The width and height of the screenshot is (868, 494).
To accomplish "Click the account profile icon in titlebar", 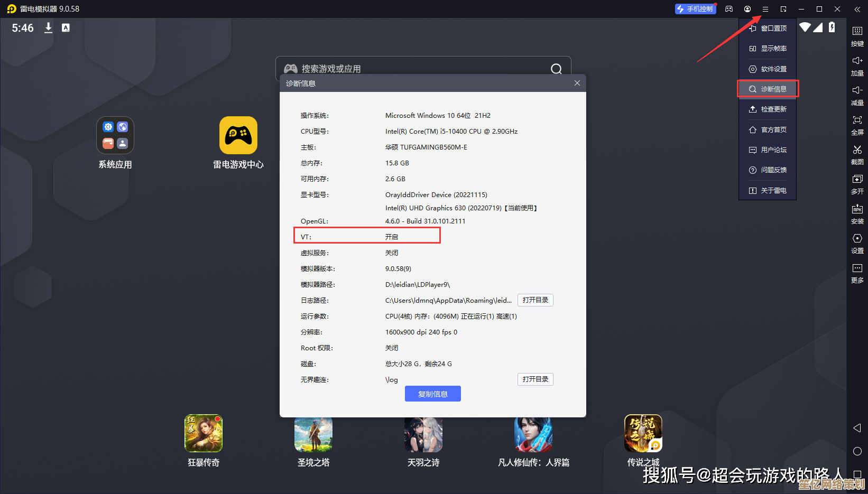I will click(747, 9).
